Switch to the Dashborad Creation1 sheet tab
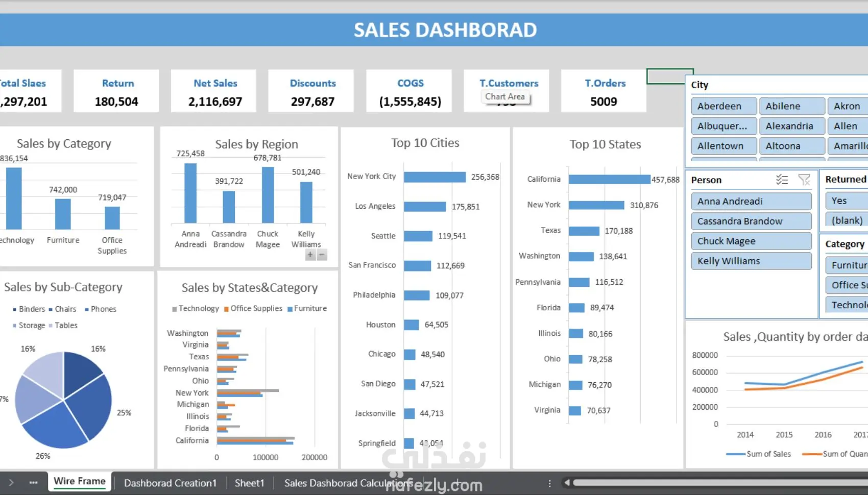 tap(170, 483)
